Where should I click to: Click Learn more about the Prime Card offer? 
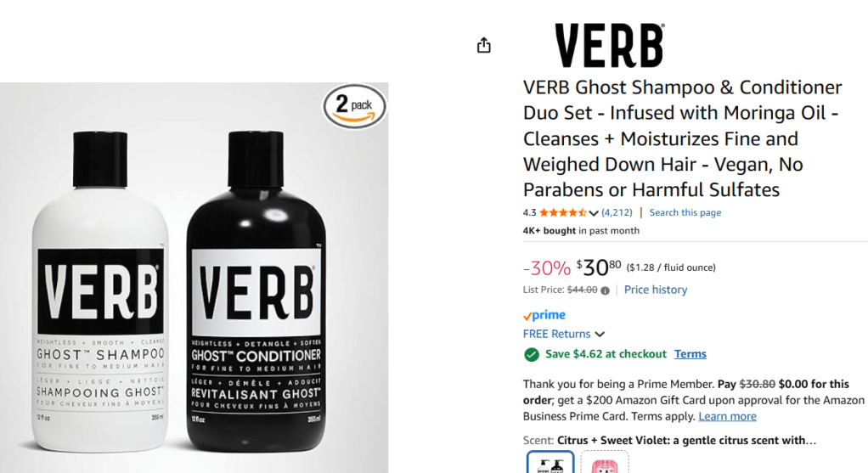tap(727, 416)
